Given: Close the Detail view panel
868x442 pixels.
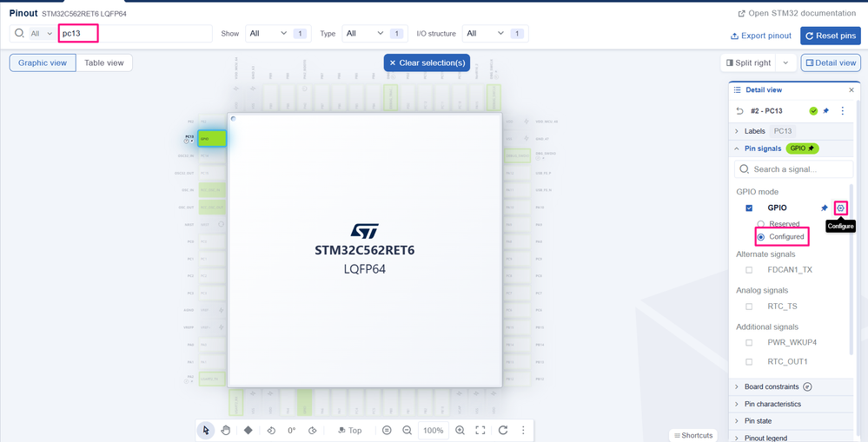Looking at the screenshot, I should click(851, 89).
